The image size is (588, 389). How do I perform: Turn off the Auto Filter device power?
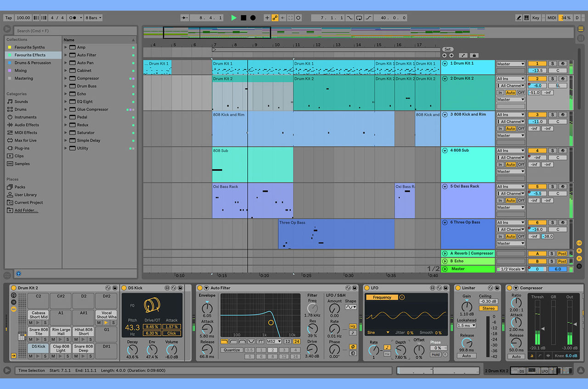(200, 288)
